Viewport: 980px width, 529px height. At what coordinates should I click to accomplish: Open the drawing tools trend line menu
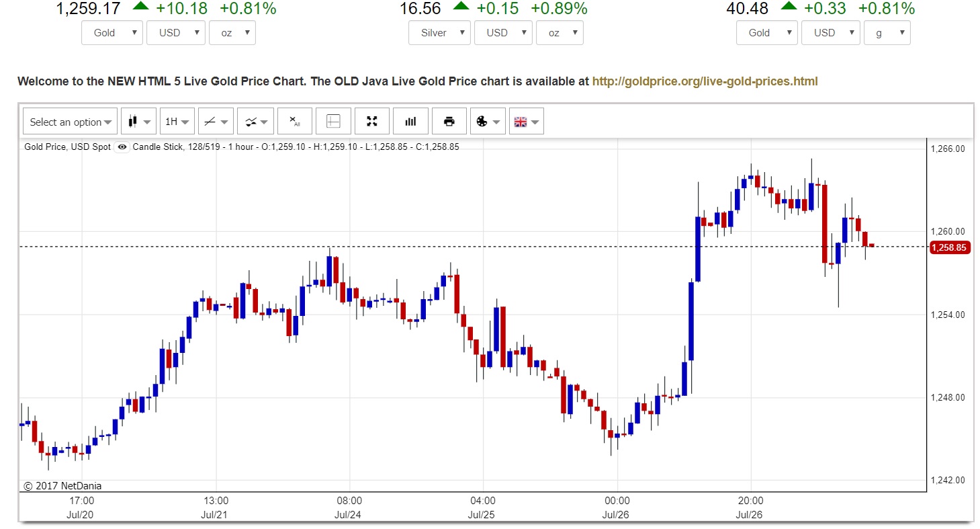pos(216,122)
